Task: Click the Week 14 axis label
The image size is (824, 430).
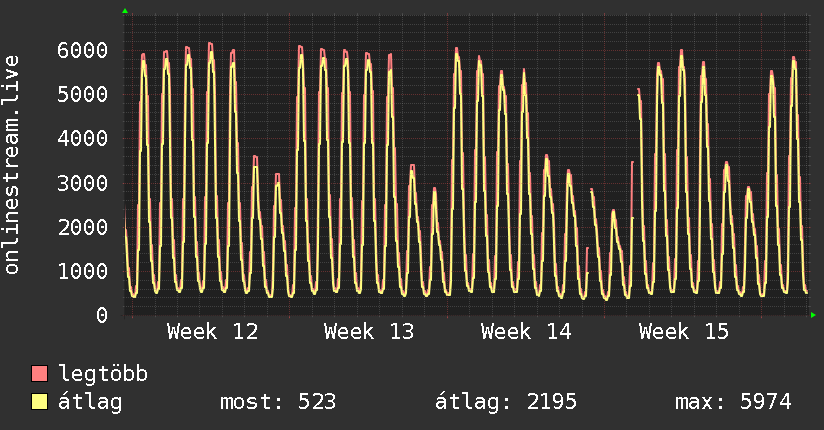Action: pyautogui.click(x=526, y=332)
